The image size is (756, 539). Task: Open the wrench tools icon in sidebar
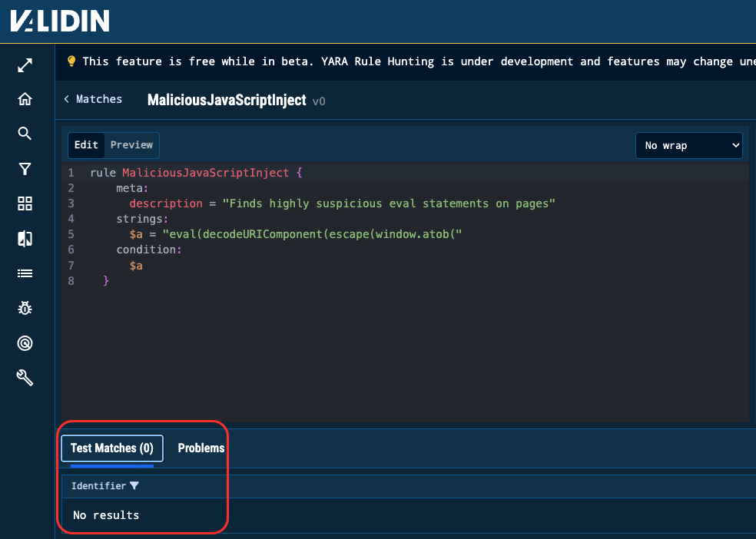point(25,378)
